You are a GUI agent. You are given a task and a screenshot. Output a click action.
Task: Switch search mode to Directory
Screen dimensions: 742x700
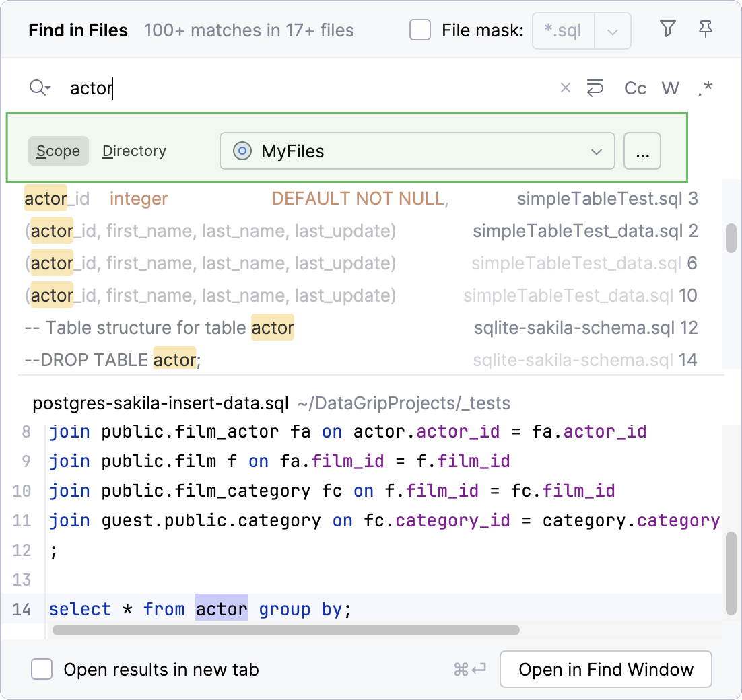(x=133, y=151)
